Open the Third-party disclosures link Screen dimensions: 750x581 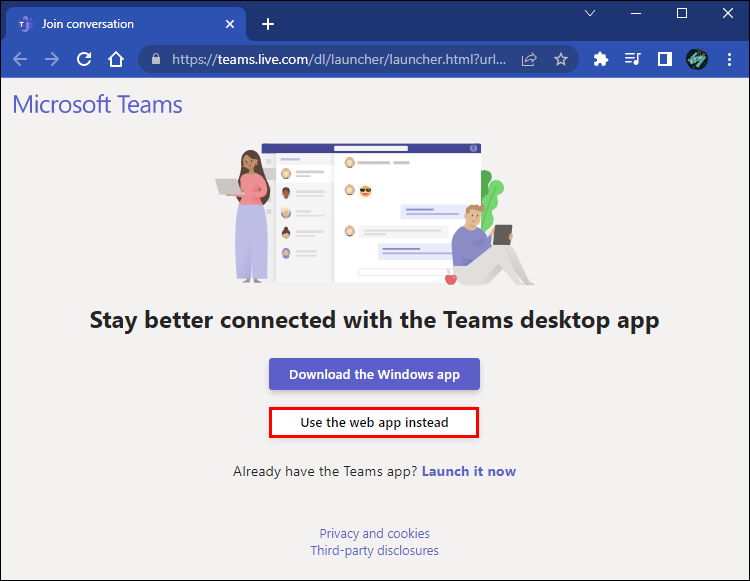tap(375, 550)
